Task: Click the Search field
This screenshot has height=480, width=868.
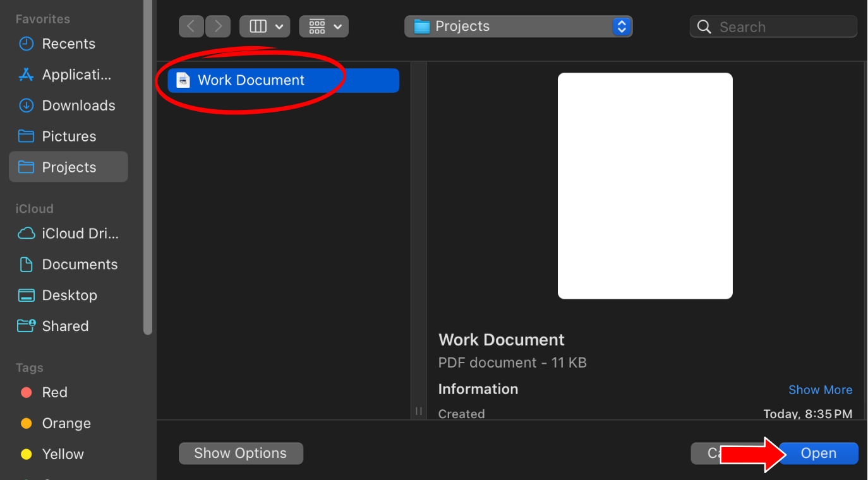Action: (x=774, y=27)
